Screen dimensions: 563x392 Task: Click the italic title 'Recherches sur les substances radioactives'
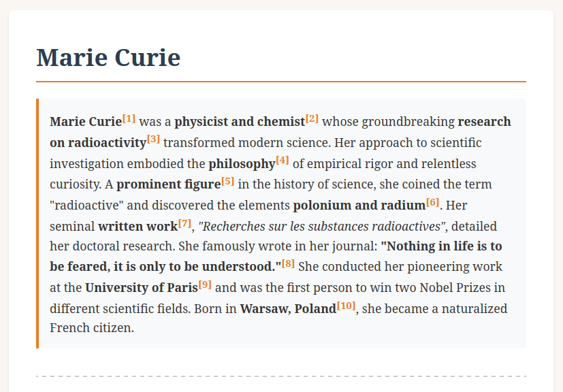[322, 227]
